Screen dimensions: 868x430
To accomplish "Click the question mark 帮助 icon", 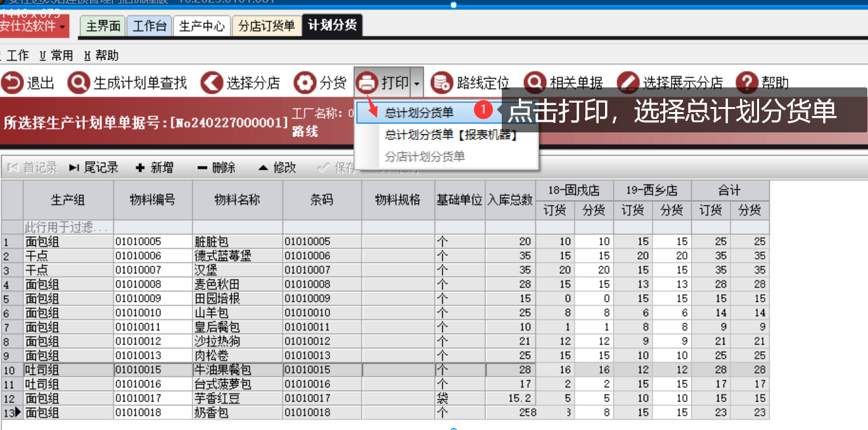I will point(747,82).
